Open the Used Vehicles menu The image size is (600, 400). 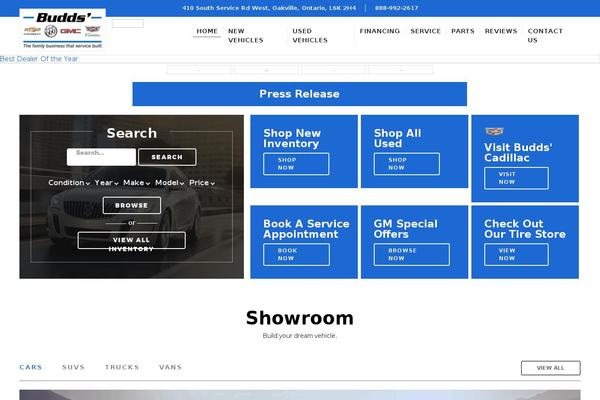310,36
